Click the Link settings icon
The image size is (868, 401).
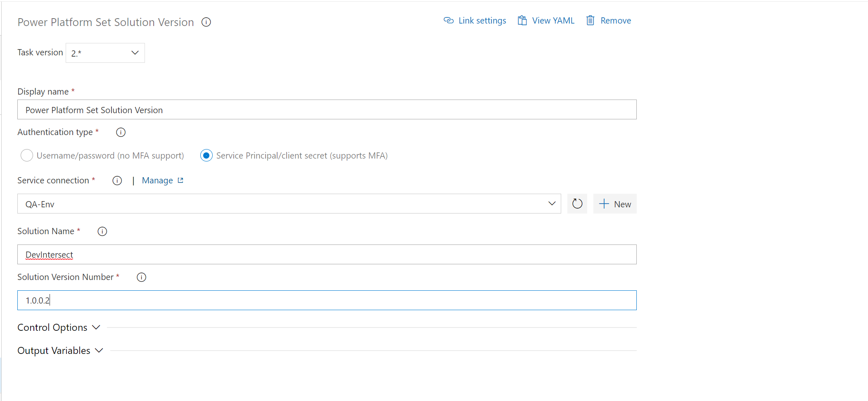point(448,20)
